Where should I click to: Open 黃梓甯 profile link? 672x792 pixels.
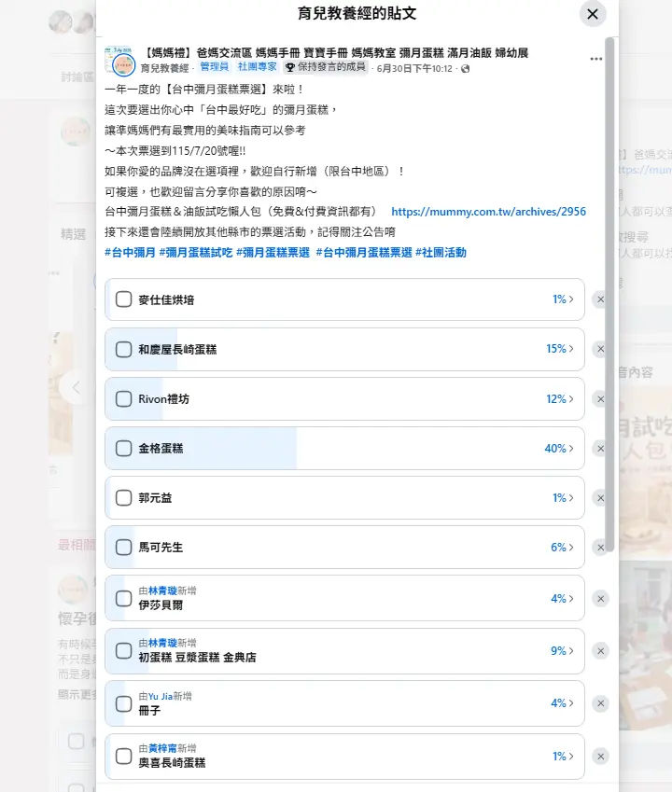click(x=162, y=748)
